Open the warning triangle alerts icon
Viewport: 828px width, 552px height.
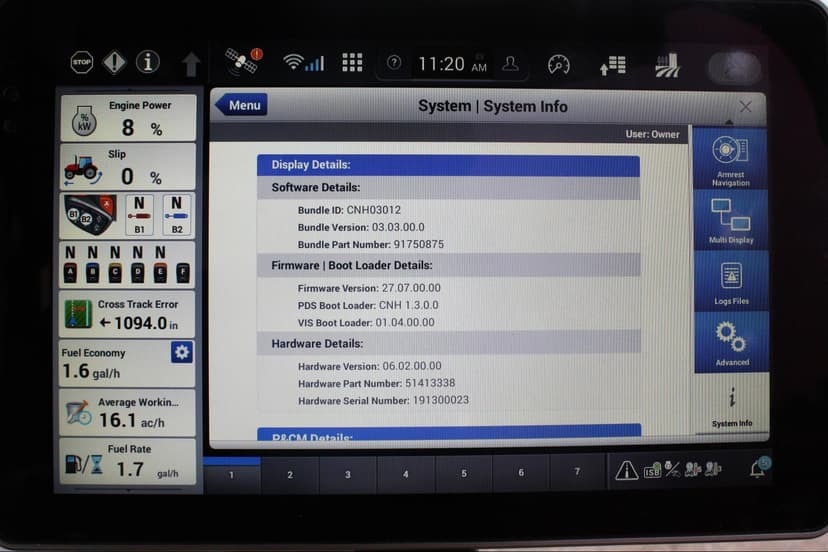[627, 471]
